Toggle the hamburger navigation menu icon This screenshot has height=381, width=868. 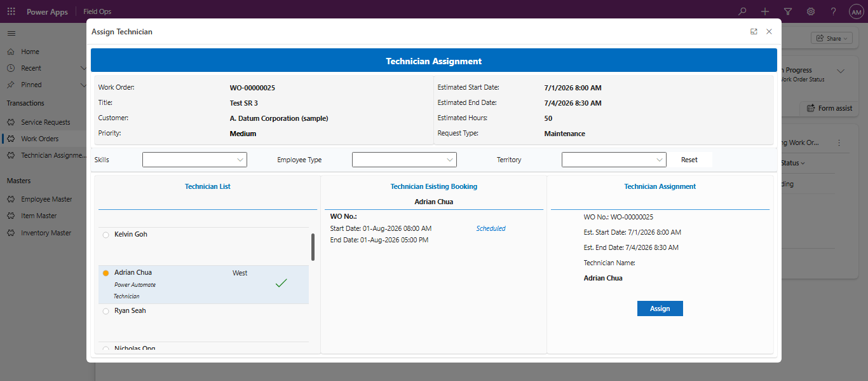click(x=11, y=32)
